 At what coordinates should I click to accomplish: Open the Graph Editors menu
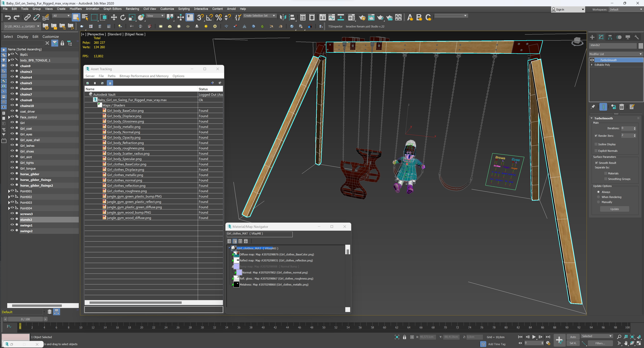(x=112, y=9)
